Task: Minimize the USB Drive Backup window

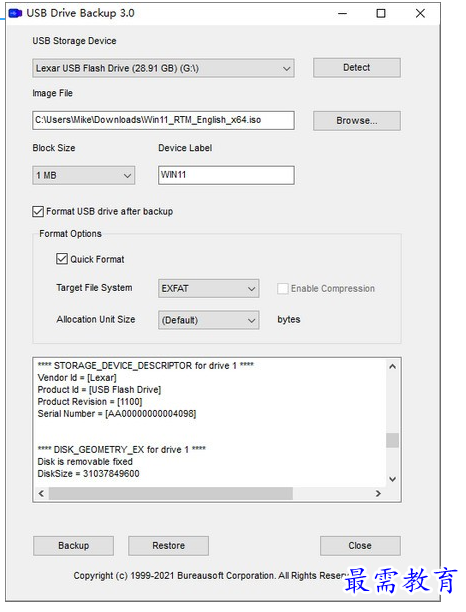Action: (x=342, y=14)
